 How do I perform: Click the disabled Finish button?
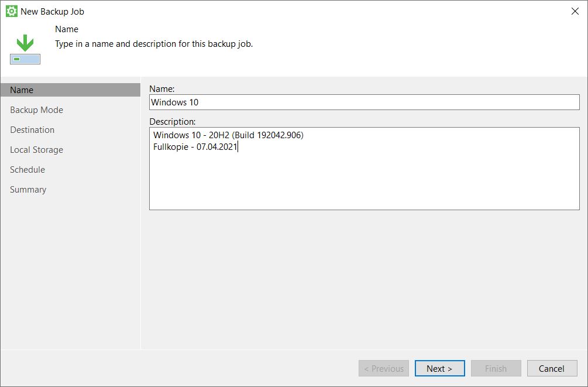pos(496,368)
